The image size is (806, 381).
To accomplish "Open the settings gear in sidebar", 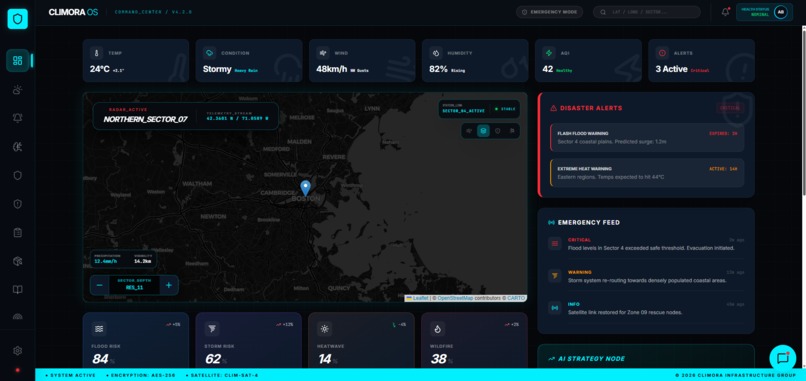I will point(17,351).
